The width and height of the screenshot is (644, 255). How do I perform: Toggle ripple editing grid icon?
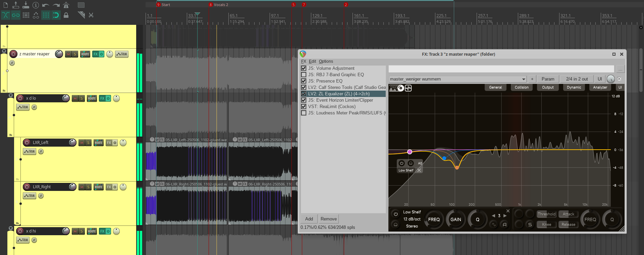[x=26, y=15]
